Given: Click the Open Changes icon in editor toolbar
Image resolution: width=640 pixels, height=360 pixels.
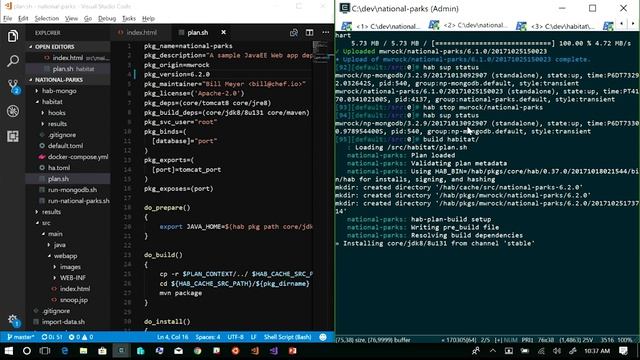Looking at the screenshot, I should [x=293, y=33].
